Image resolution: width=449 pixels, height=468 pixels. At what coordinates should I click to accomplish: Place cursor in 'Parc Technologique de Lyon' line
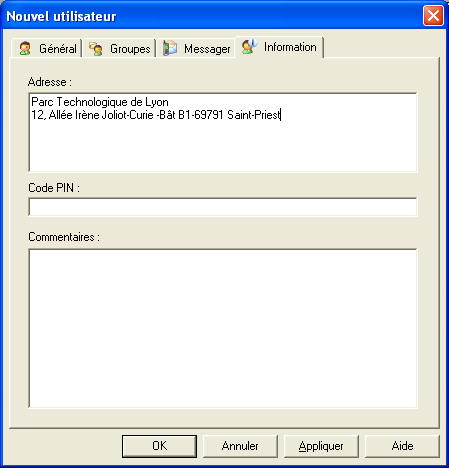pyautogui.click(x=100, y=102)
